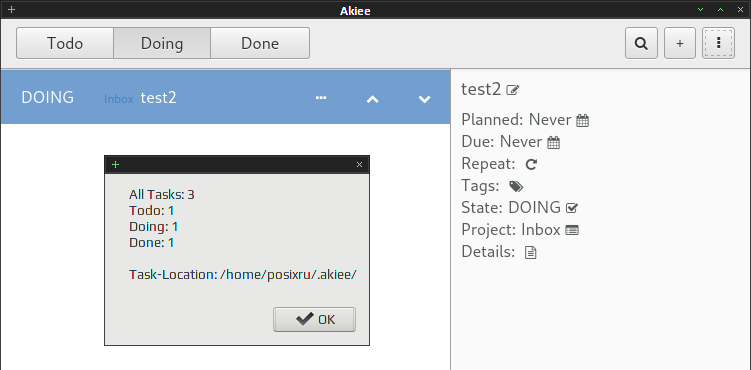
Task: Minimize the Akiee window
Action: [x=701, y=9]
